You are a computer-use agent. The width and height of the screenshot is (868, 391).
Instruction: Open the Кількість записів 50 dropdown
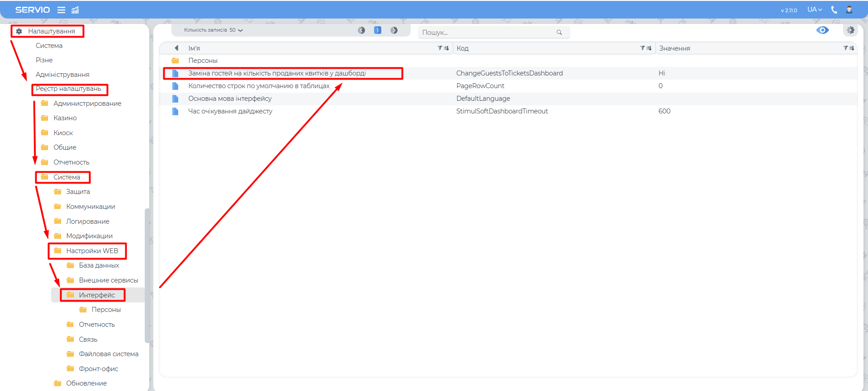pyautogui.click(x=213, y=30)
